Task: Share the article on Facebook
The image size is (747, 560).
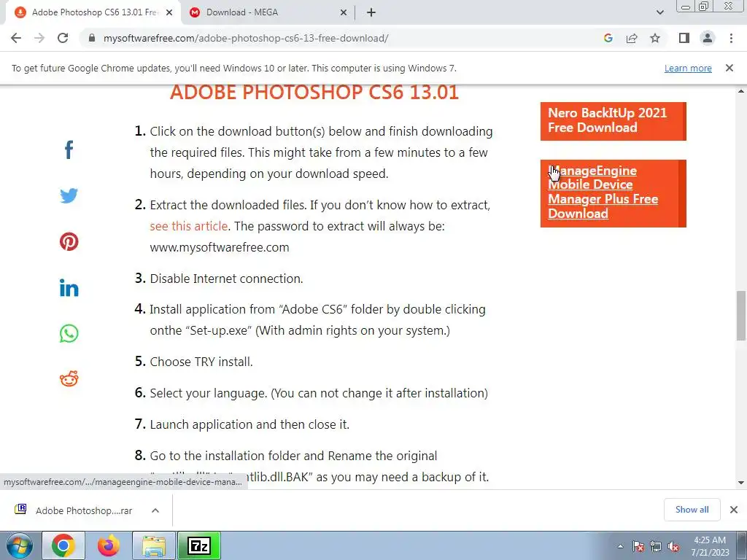Action: click(x=69, y=149)
